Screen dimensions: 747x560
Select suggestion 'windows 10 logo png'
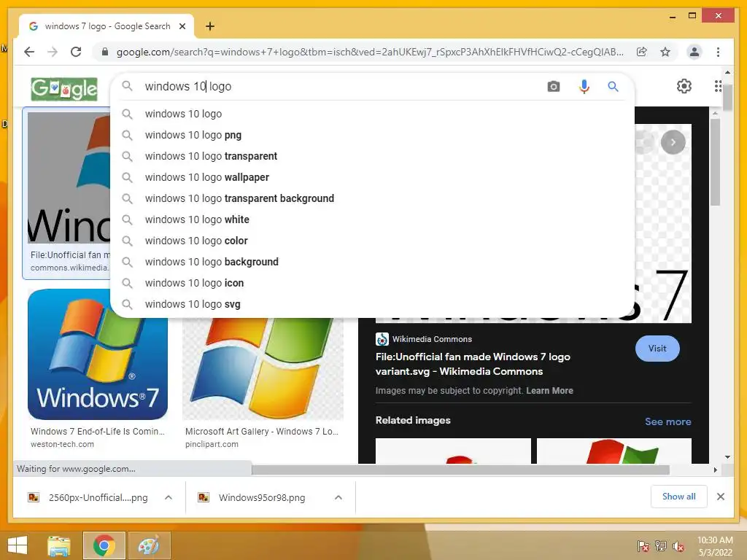(372, 135)
